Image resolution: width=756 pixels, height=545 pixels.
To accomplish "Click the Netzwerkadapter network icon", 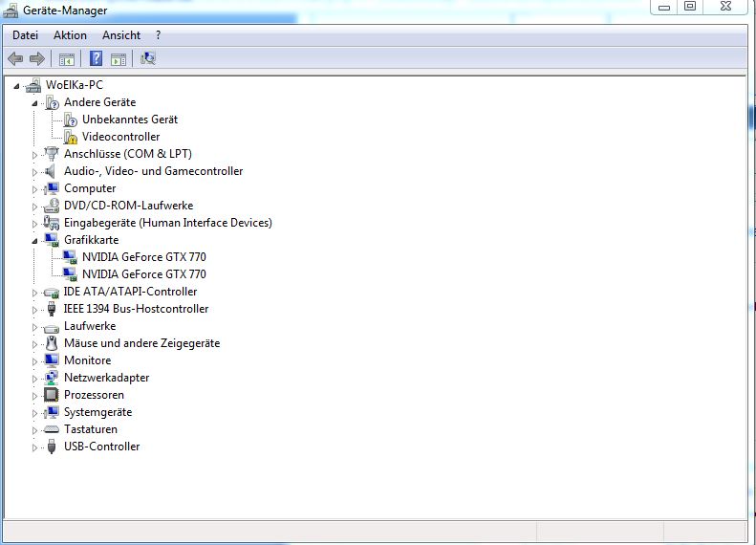I will 51,378.
